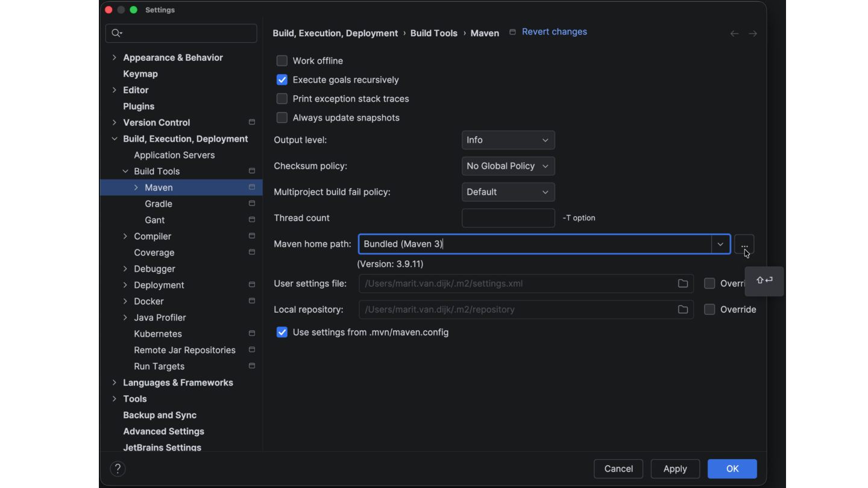Open the Checksum policy dropdown
Screen dimensions: 868x488
508,166
